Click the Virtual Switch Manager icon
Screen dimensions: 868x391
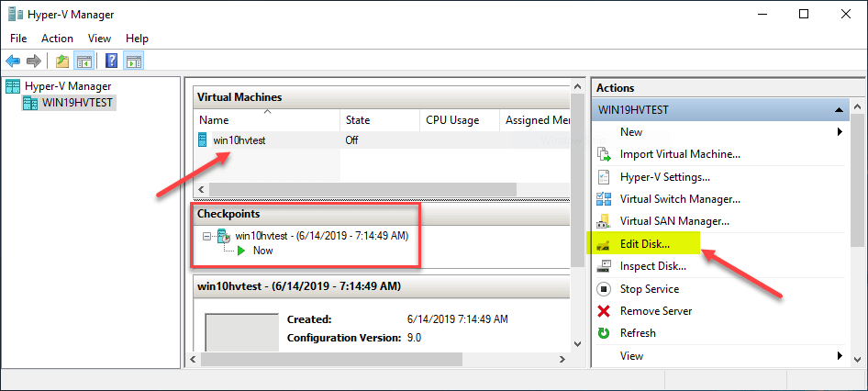coord(604,199)
